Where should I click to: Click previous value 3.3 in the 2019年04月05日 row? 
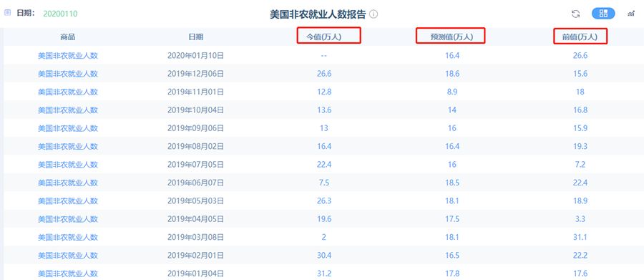[x=580, y=218]
